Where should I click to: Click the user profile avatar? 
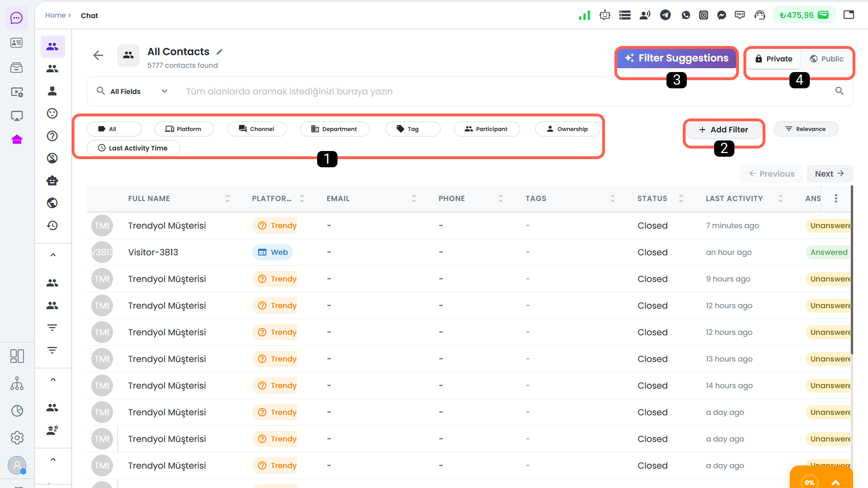[x=17, y=465]
